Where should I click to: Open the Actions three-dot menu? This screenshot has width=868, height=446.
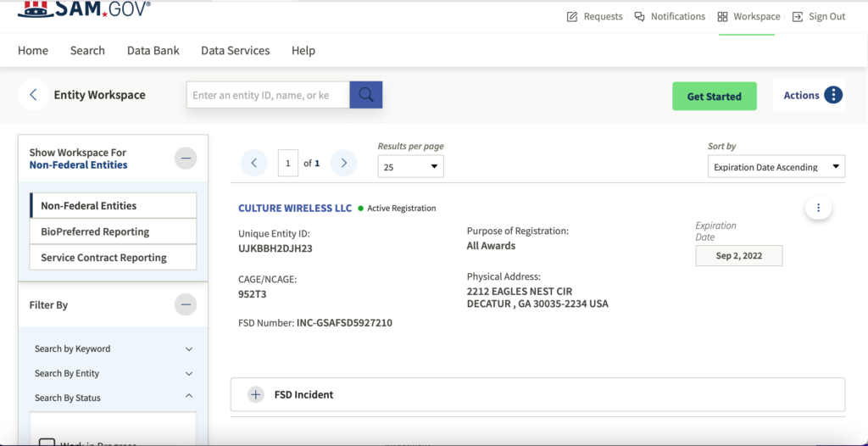(833, 95)
